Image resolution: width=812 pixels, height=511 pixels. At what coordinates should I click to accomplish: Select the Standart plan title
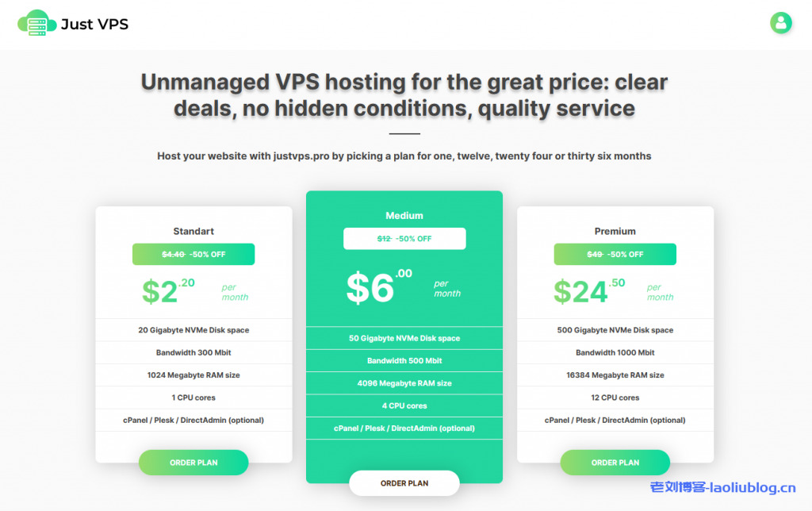tap(193, 232)
